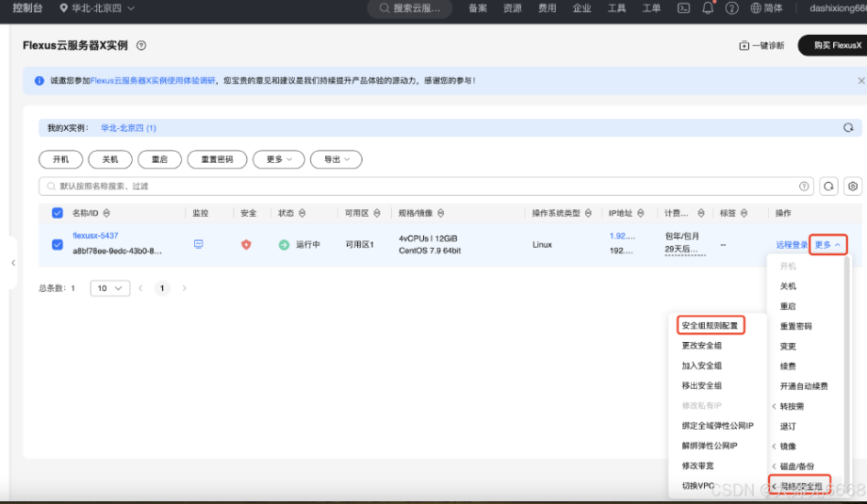
Task: Focus the name search filter field
Action: tap(426, 187)
